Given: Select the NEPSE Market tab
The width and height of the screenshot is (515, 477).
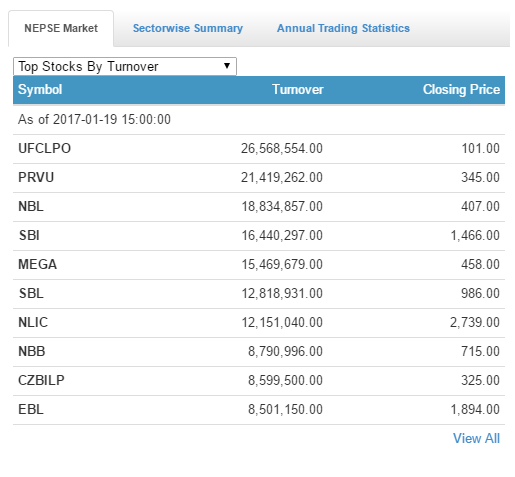Looking at the screenshot, I should tap(61, 28).
